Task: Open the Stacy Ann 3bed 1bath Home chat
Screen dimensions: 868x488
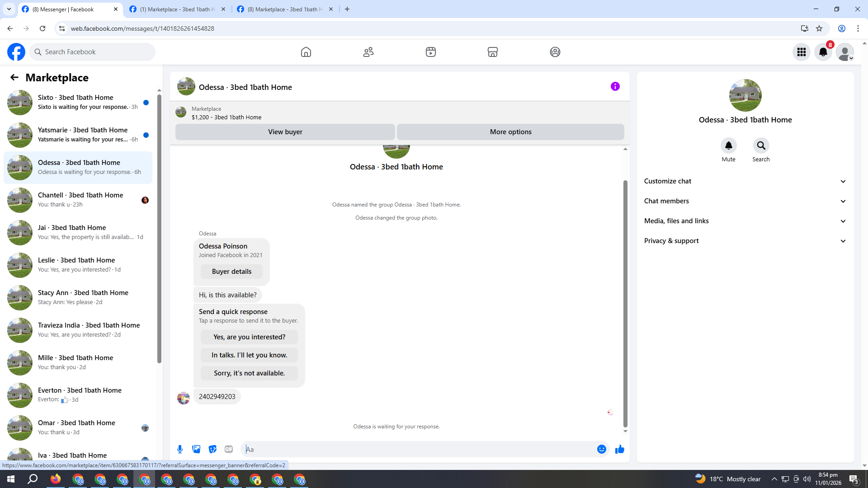Action: (78, 298)
